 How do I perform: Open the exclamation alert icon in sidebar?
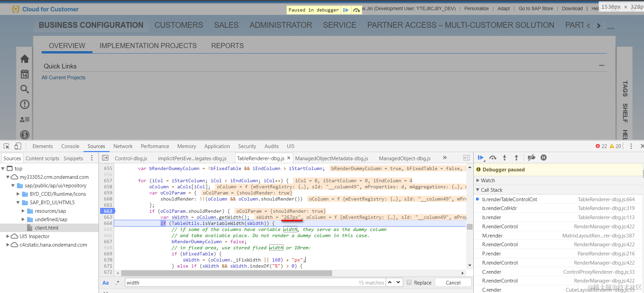pos(25,104)
